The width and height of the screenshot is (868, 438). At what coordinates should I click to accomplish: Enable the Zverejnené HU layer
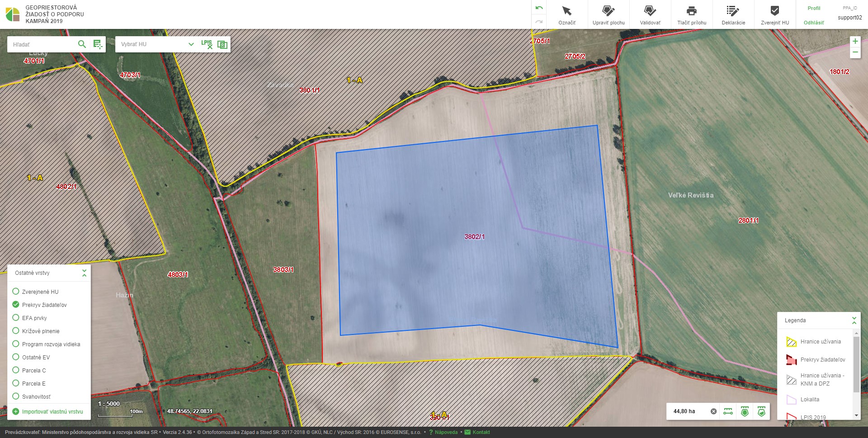(16, 292)
